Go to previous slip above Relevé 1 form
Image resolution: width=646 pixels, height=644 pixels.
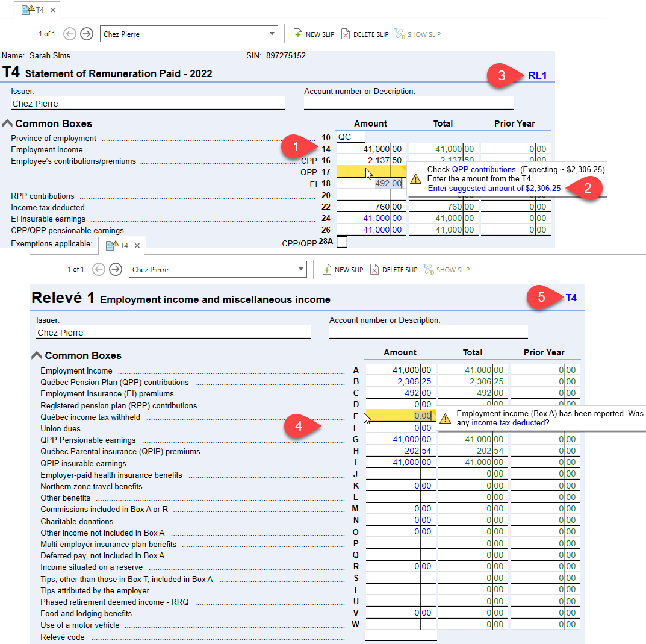pos(99,269)
